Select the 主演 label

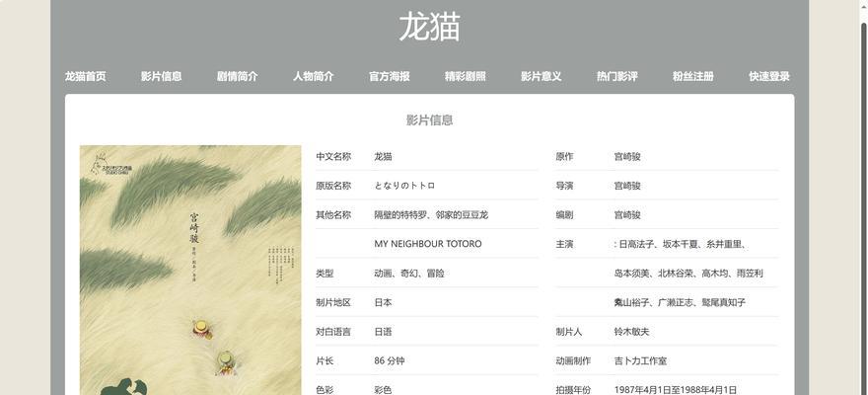(x=564, y=244)
